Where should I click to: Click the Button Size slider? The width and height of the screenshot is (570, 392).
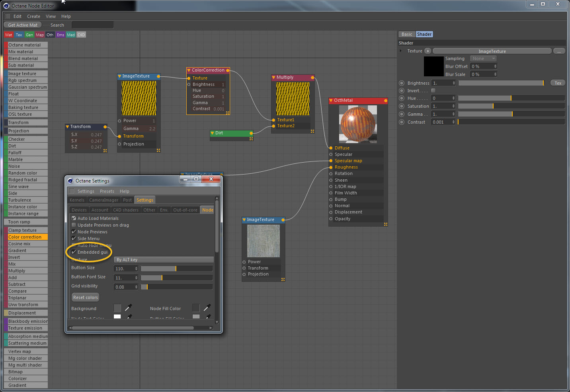(x=177, y=269)
